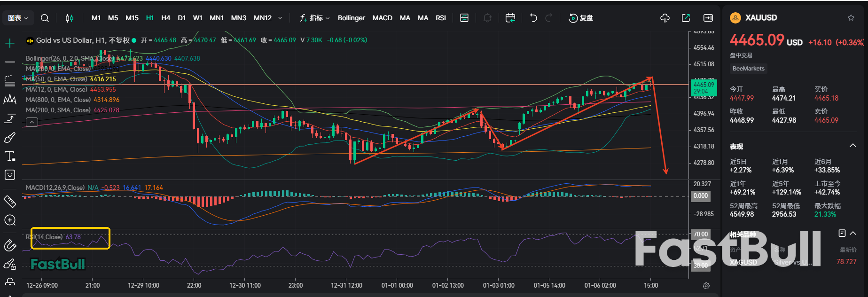The width and height of the screenshot is (868, 297).
Task: Expand the 指标 indicators dropdown
Action: point(315,18)
